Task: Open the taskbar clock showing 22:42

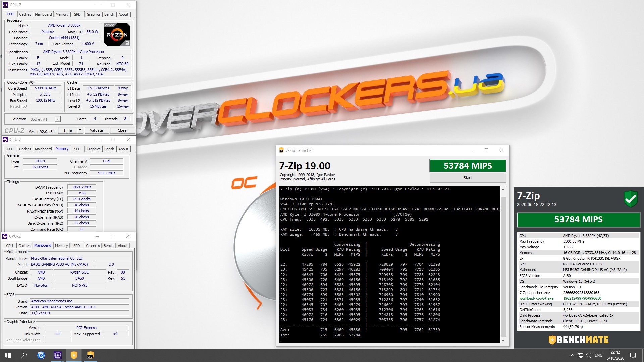Action: 615,355
